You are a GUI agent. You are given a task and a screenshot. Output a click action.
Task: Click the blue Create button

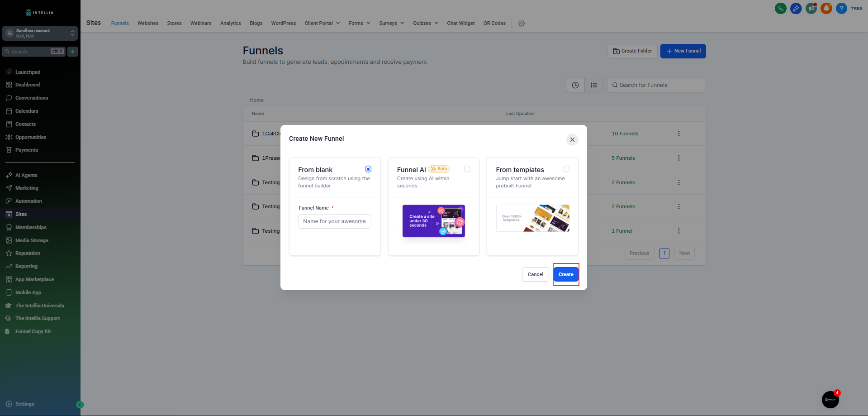click(566, 274)
